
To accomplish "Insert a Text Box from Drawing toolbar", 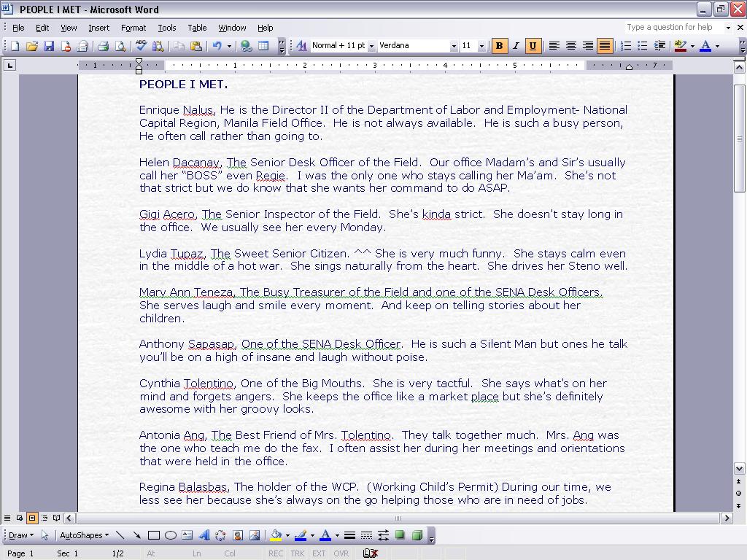I will point(187,535).
